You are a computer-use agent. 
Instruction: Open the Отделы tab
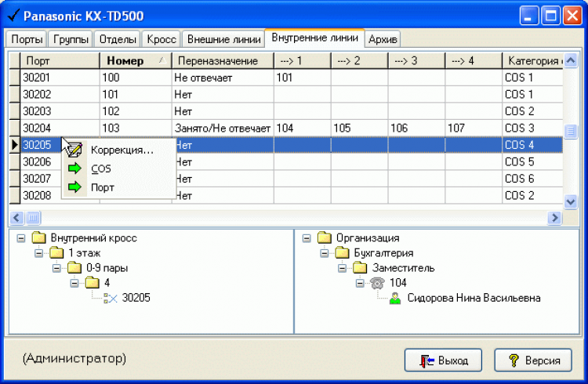coord(118,39)
